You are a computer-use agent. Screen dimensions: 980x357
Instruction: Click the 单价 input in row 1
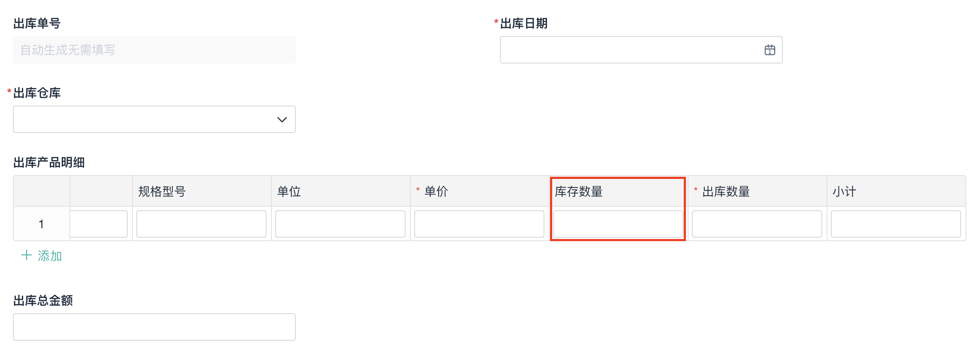tap(479, 224)
